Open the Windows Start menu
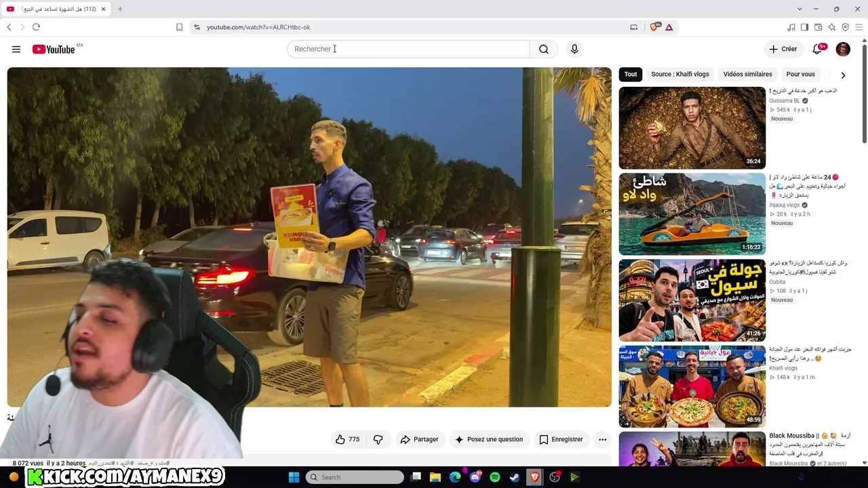This screenshot has height=488, width=868. [294, 477]
